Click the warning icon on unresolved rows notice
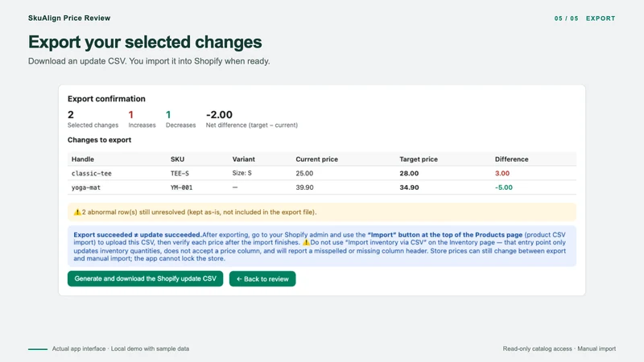644x362 pixels. coord(76,212)
